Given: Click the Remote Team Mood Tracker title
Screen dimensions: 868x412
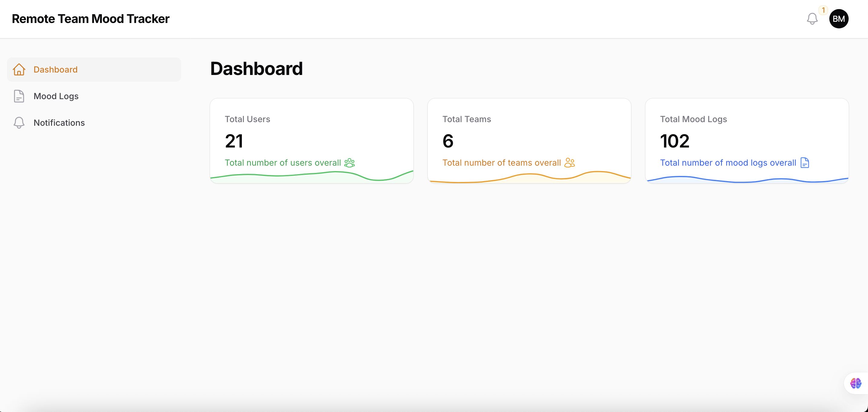Looking at the screenshot, I should (x=91, y=19).
